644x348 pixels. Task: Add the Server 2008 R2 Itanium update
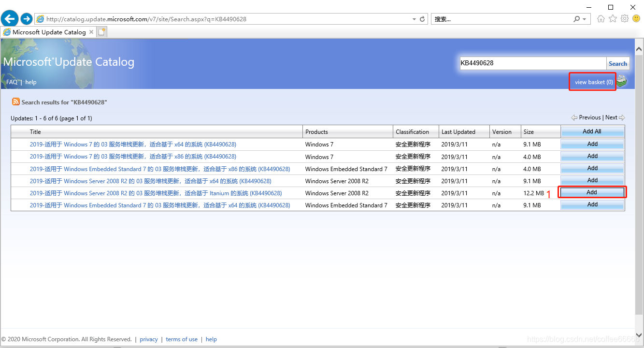(592, 192)
